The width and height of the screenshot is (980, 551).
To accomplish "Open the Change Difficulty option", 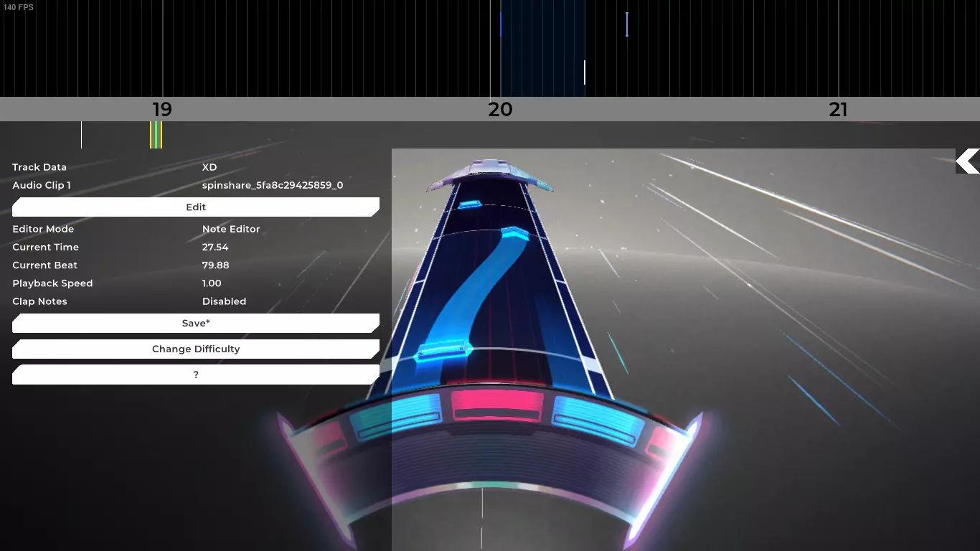I will 196,349.
